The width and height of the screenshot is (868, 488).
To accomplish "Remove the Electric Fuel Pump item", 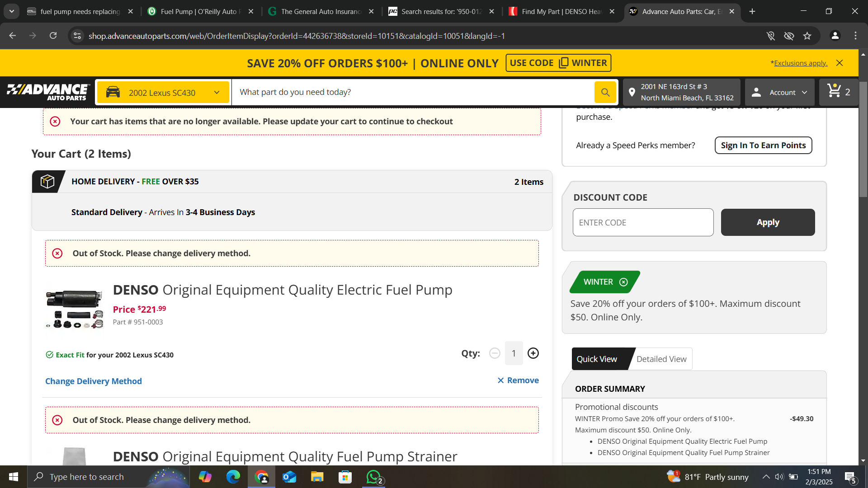I will [518, 380].
